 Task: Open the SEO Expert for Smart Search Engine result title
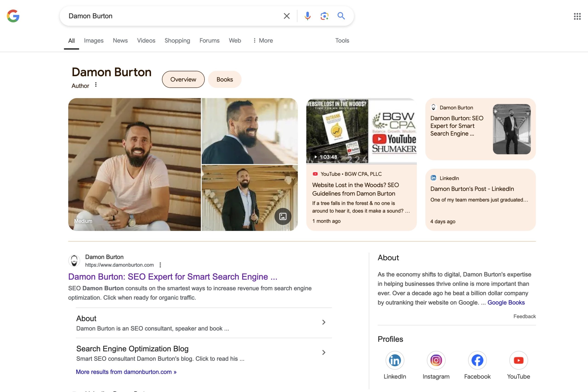pyautogui.click(x=172, y=277)
